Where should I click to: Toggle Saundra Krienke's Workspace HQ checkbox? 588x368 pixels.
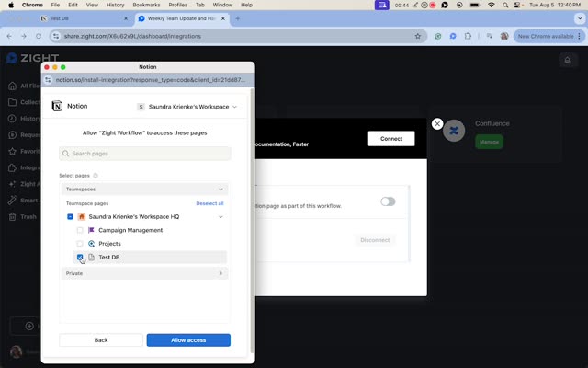(x=70, y=217)
